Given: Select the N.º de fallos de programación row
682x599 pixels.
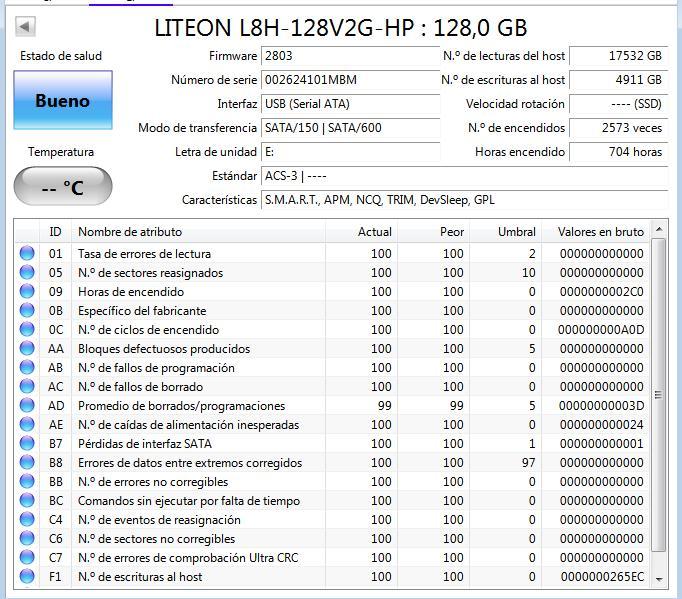Looking at the screenshot, I should [333, 367].
